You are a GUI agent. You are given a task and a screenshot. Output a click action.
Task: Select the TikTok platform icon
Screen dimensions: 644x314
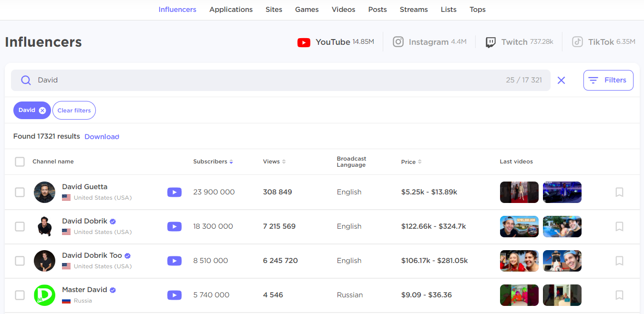[577, 42]
